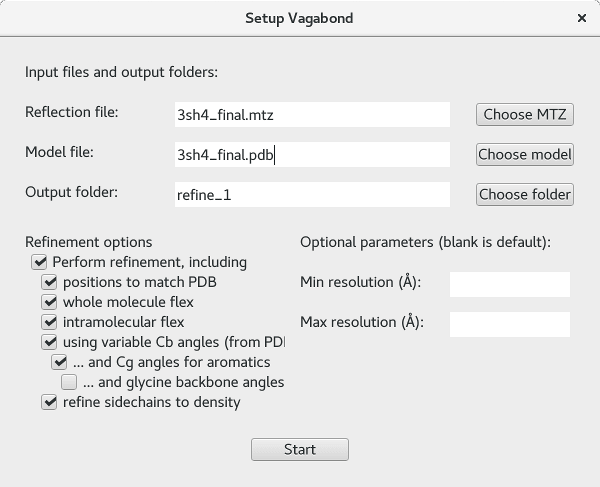Open the Choose folder dialog
Screen dimensions: 600x487
[524, 194]
